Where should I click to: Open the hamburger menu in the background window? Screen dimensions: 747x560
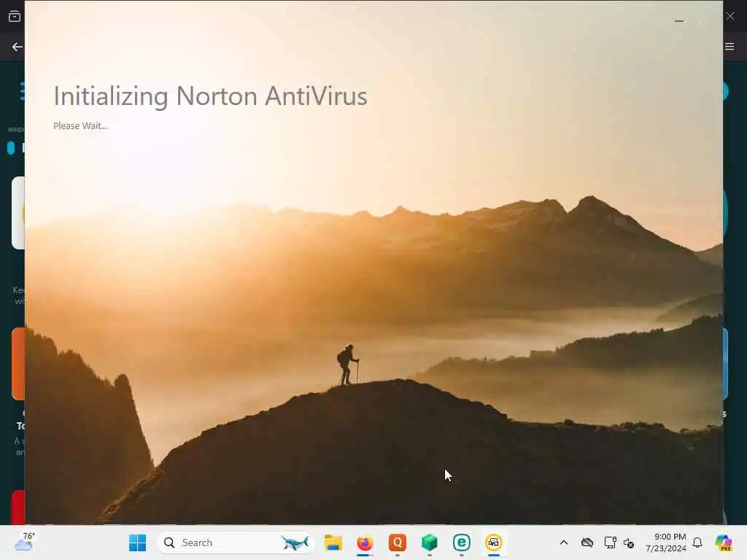pyautogui.click(x=729, y=46)
